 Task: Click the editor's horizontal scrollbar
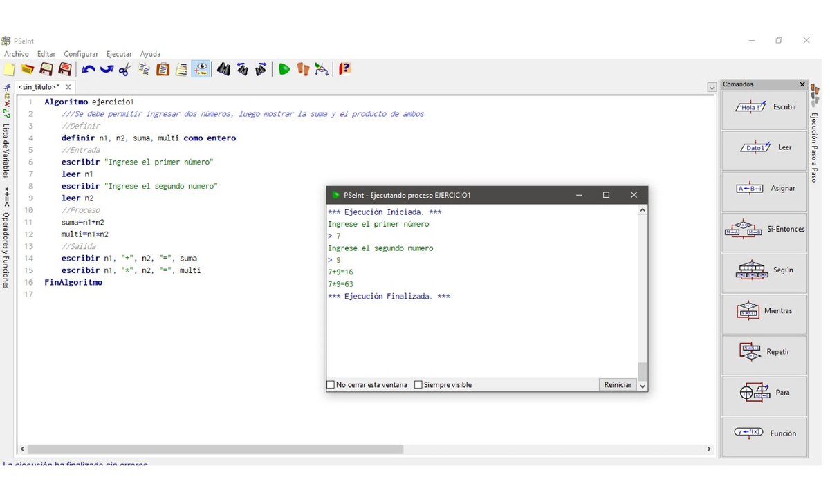click(215, 449)
